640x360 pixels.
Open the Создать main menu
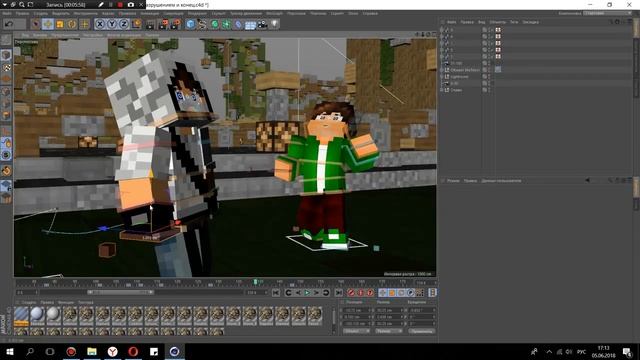[x=41, y=13]
